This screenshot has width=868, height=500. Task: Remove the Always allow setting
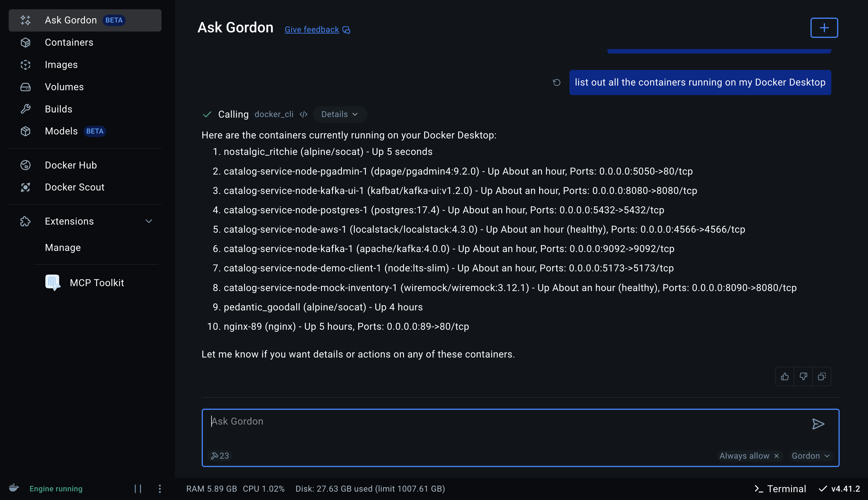(777, 456)
